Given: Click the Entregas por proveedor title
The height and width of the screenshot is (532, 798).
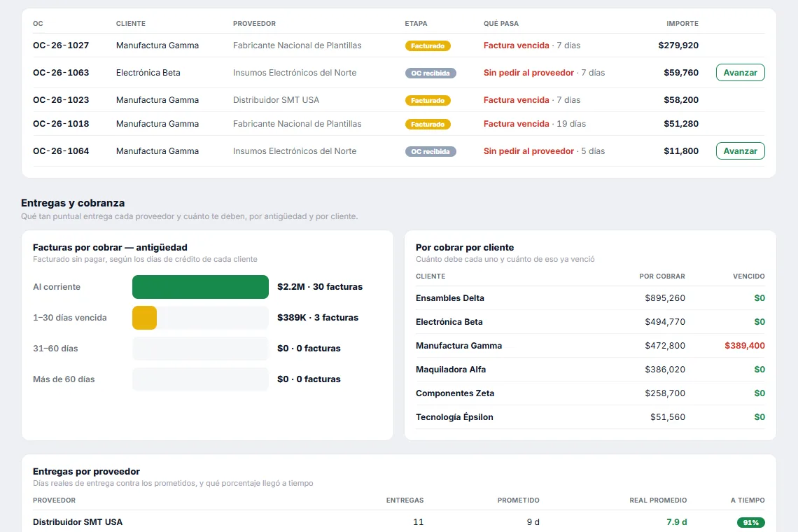Looking at the screenshot, I should tap(87, 471).
